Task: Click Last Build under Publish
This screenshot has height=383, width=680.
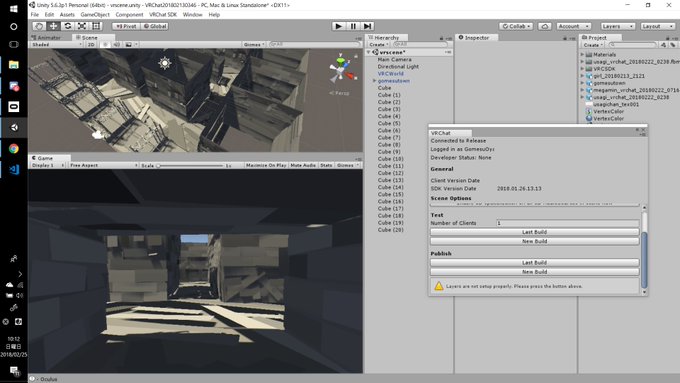Action: 534,262
